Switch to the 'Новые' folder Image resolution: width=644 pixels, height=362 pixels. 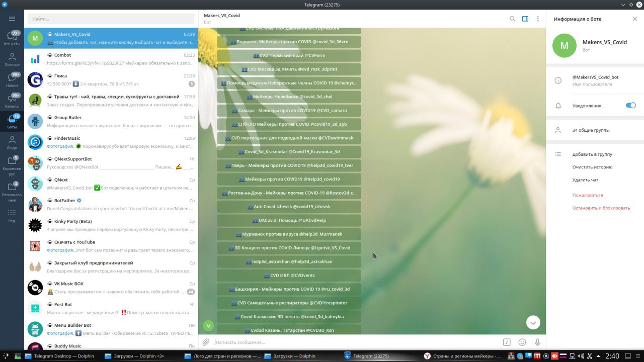coord(12,79)
